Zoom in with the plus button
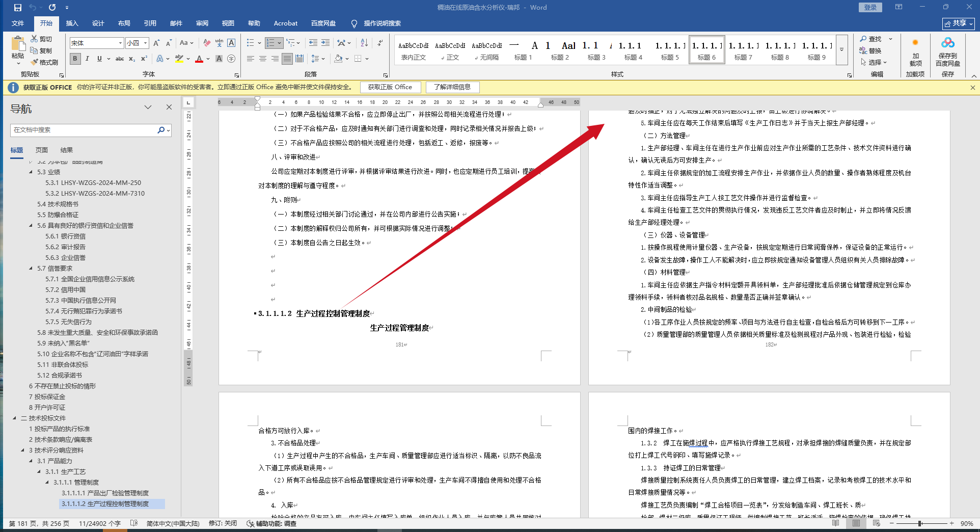 point(951,523)
